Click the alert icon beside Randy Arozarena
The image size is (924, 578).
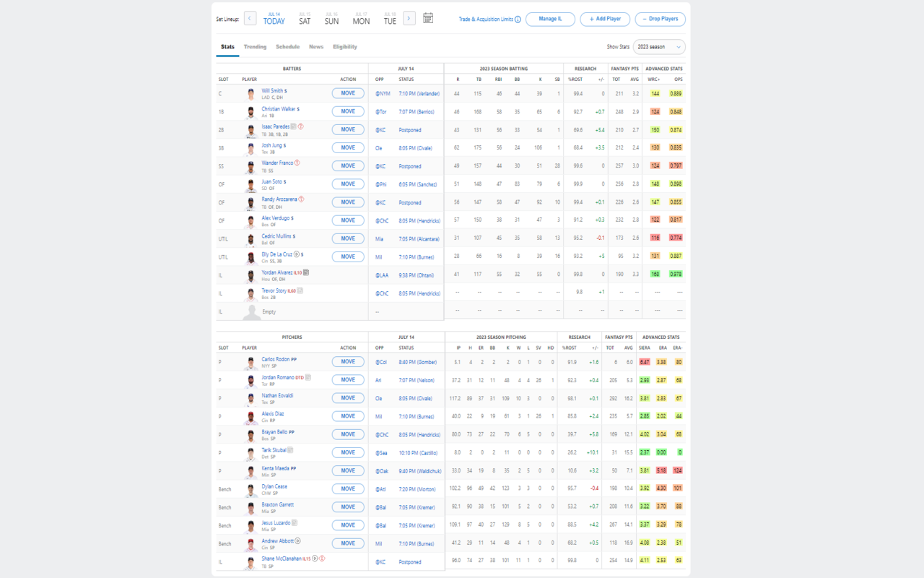[x=301, y=199]
